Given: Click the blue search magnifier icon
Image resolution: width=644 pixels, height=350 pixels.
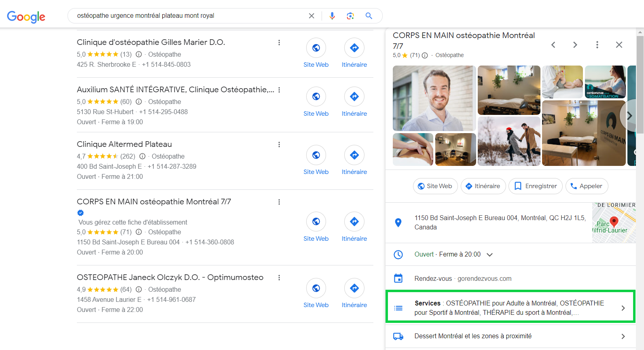Looking at the screenshot, I should coord(369,16).
